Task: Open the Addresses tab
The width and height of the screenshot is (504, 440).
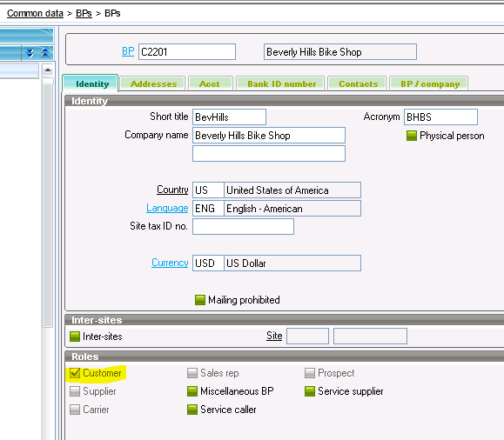Action: coord(153,83)
